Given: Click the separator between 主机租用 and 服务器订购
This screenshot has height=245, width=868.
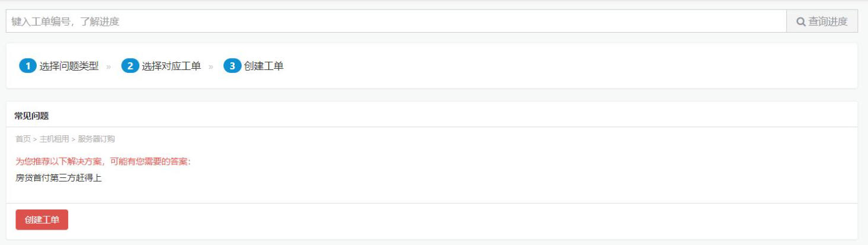Looking at the screenshot, I should point(73,139).
